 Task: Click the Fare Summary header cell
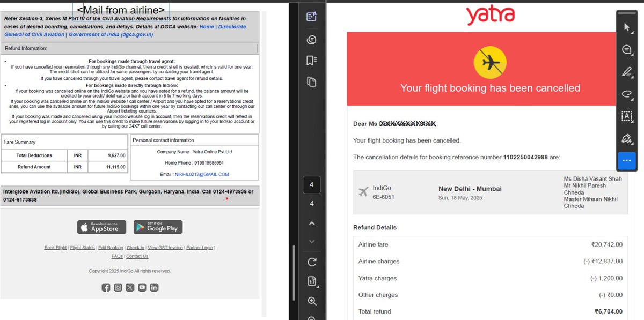[65, 142]
